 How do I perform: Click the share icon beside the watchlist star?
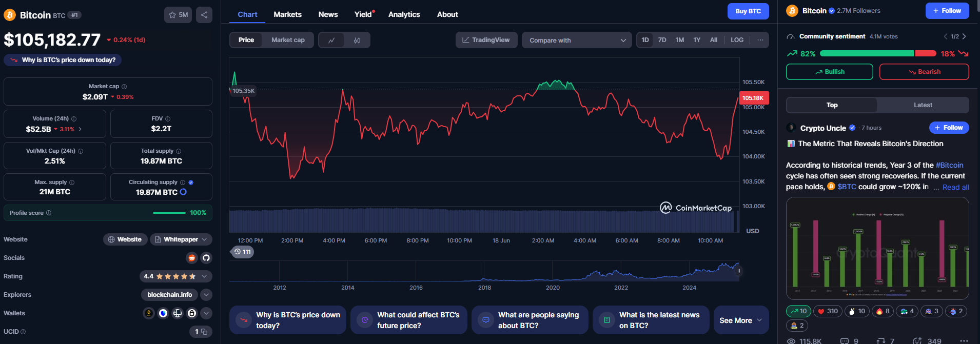[204, 15]
